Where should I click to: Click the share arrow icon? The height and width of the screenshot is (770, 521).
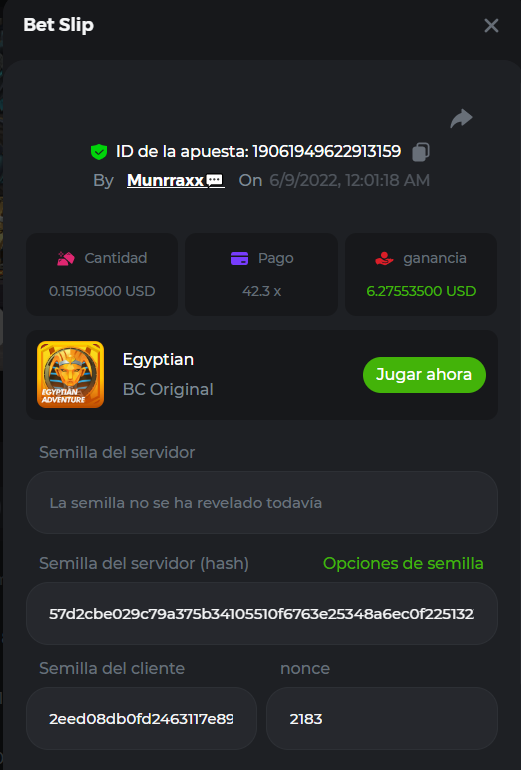pyautogui.click(x=461, y=118)
